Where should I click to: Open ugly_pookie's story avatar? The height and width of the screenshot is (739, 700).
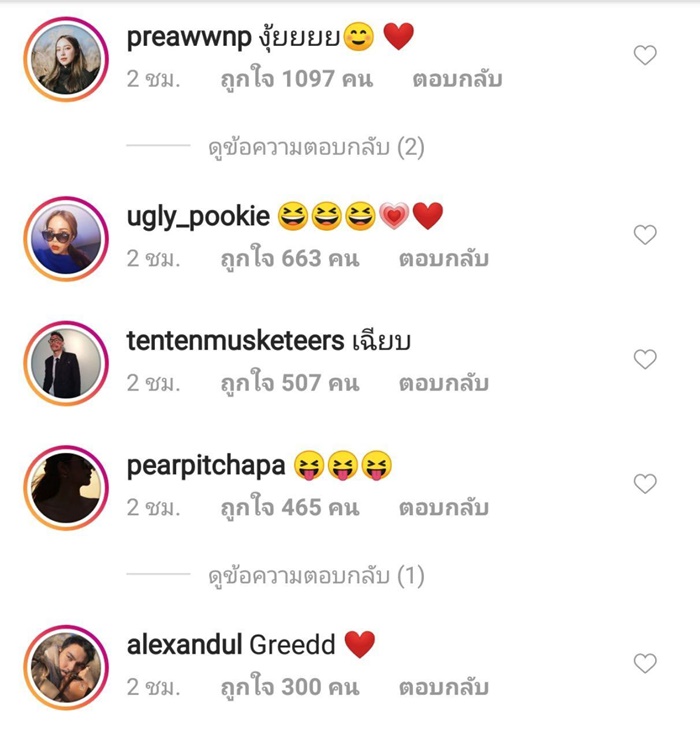coord(66,239)
